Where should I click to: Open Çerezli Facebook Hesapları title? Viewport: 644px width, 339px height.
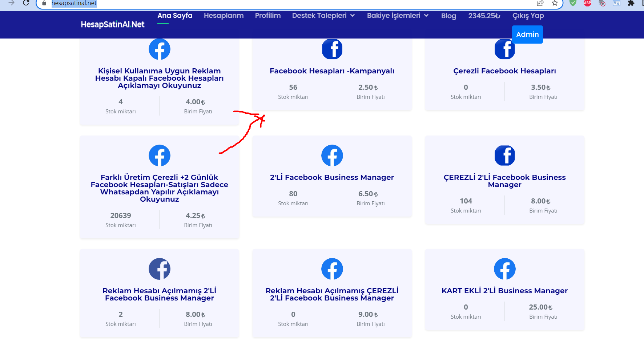[x=505, y=71]
